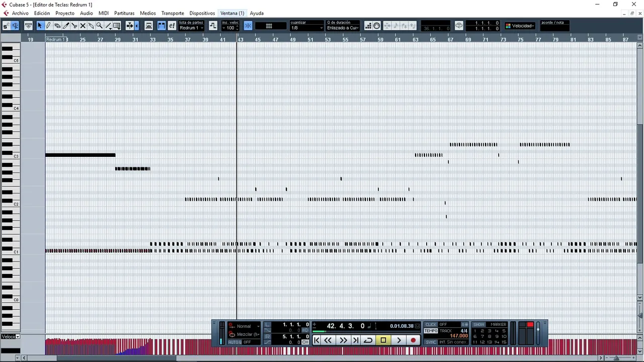Jump to marker 1 in transport
The image size is (644, 362).
pos(475,331)
